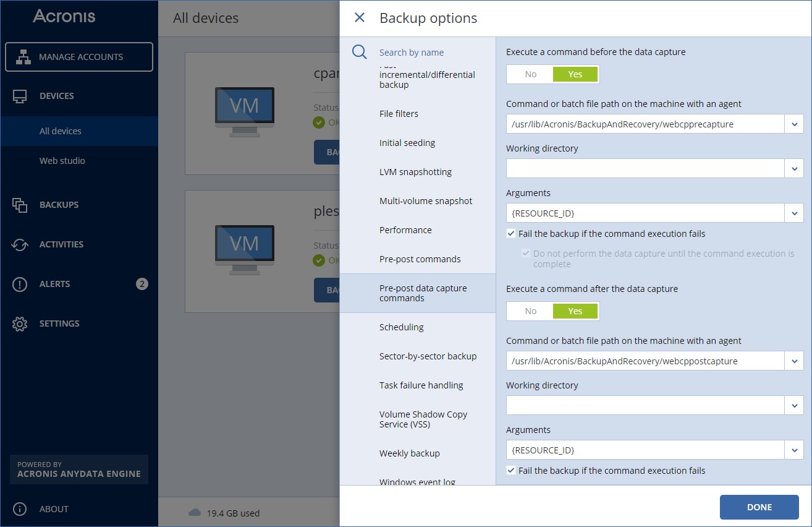Expand after-capture Arguments dropdown
The width and height of the screenshot is (812, 527).
794,450
